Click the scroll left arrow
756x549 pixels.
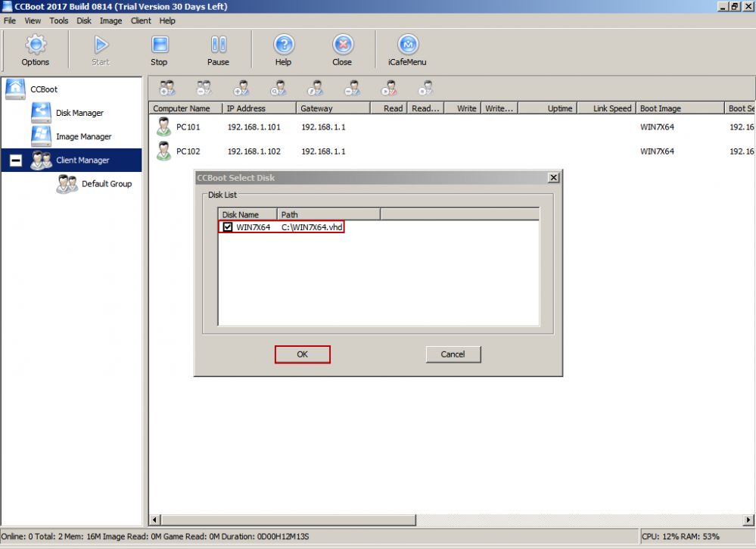coord(155,520)
